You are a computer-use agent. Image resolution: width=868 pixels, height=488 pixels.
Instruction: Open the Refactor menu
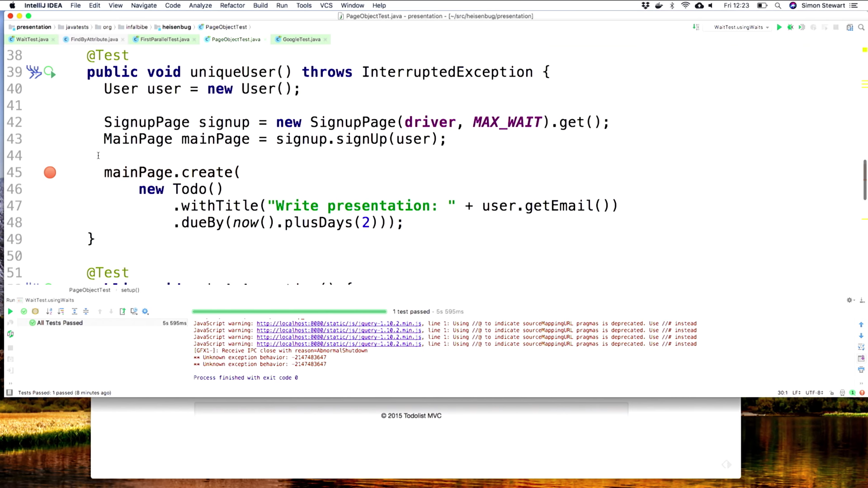[x=232, y=5]
